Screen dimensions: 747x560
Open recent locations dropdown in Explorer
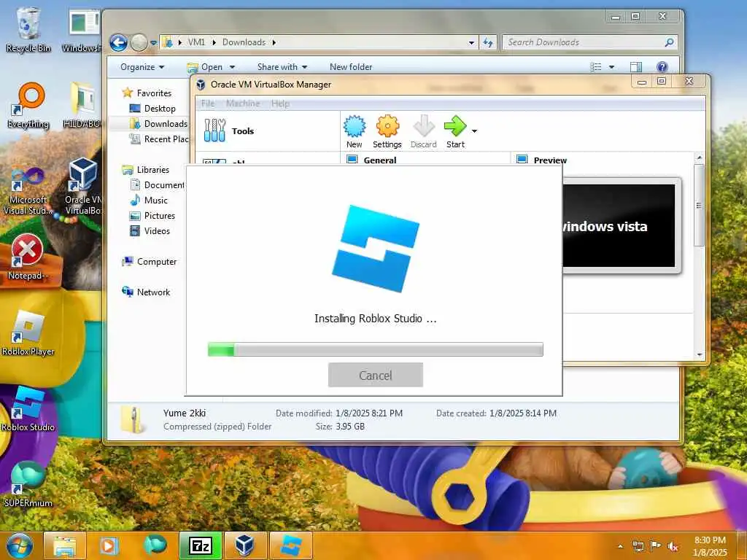point(153,42)
